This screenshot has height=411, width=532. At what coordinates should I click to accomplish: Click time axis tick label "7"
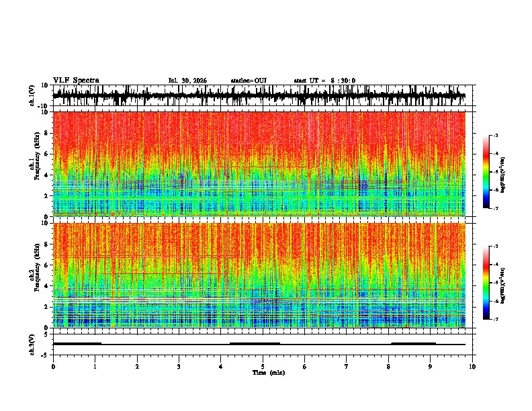click(347, 367)
